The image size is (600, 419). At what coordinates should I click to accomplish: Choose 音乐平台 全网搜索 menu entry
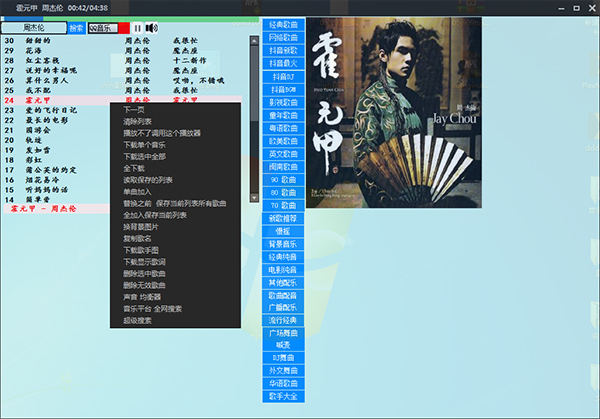tap(152, 308)
